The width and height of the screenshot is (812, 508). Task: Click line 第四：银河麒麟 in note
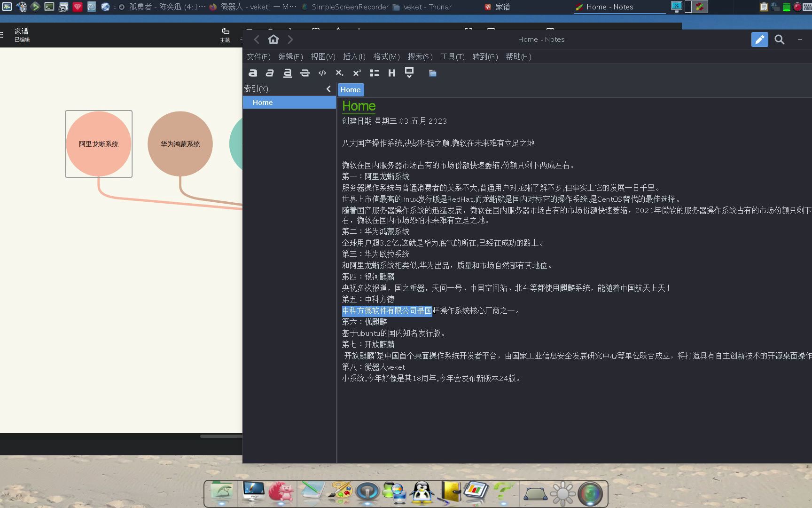(368, 277)
